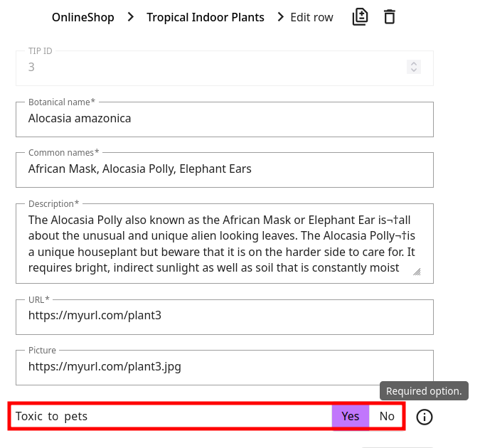
Task: Click the trash delete row icon
Action: [x=390, y=17]
